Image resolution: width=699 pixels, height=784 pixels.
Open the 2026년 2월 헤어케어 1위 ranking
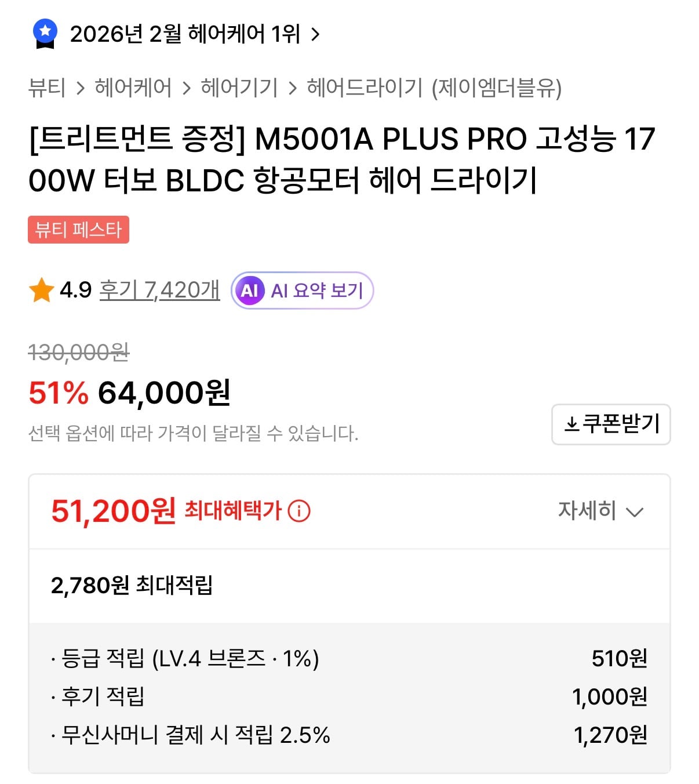point(185,34)
